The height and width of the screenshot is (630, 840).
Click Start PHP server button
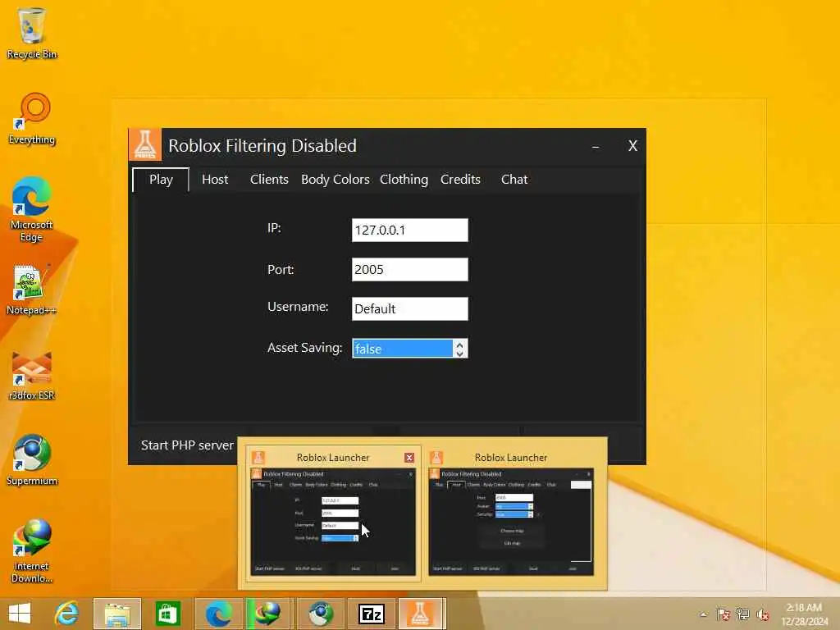pyautogui.click(x=187, y=445)
